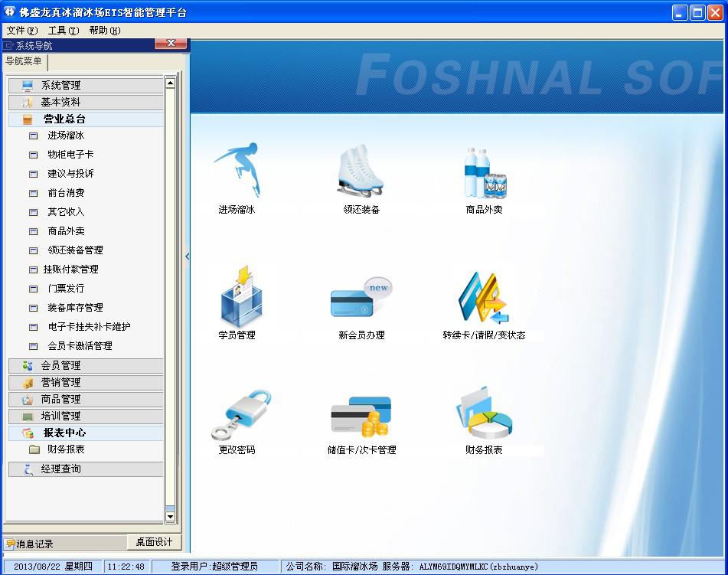Expand the 会员管理 navigation section
Viewport: 728px width, 575px height.
tap(86, 366)
